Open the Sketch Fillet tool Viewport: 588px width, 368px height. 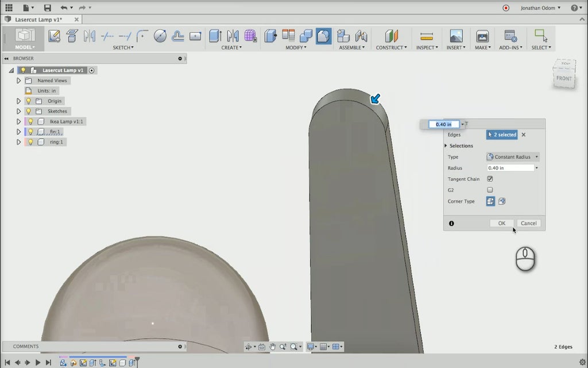tap(142, 36)
